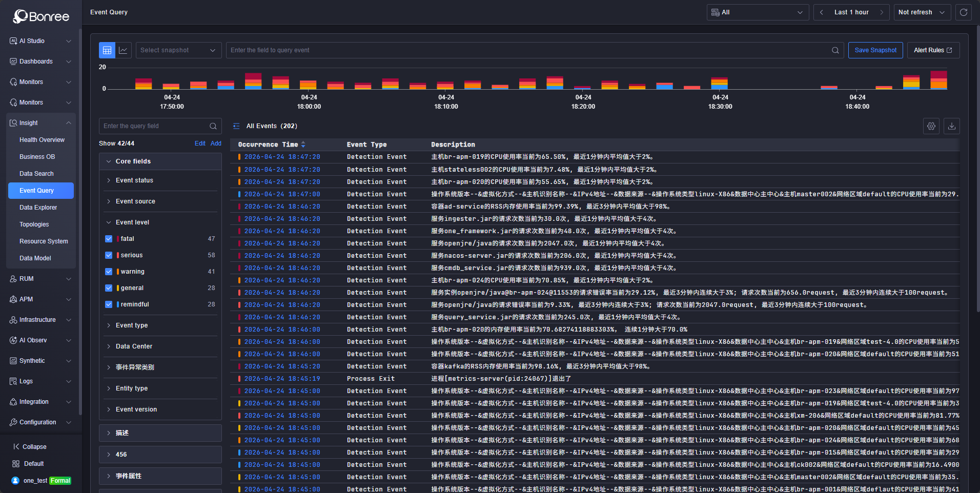Open the 18:45:19 Process Exit event timestamp
Image resolution: width=980 pixels, height=493 pixels.
click(282, 379)
